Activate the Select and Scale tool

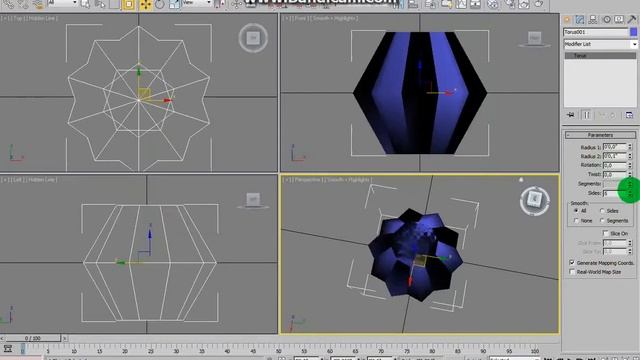tap(174, 4)
